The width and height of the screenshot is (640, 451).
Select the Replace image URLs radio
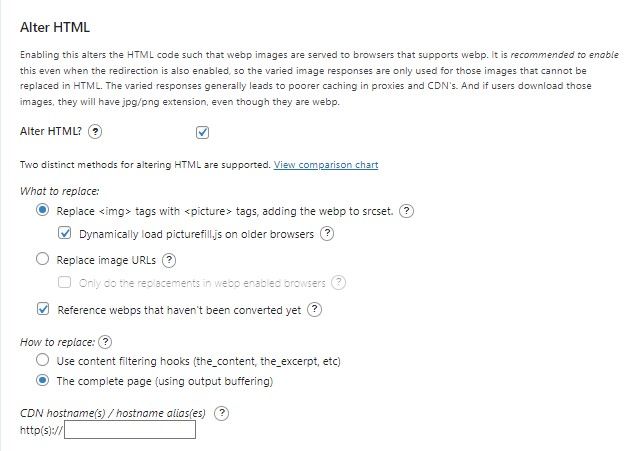[42, 259]
